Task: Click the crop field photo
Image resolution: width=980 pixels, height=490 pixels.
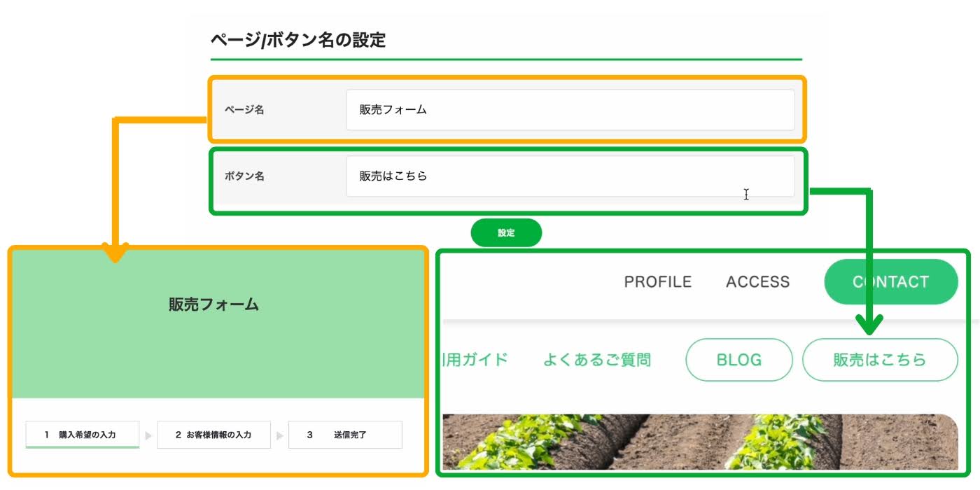Action: [x=700, y=442]
